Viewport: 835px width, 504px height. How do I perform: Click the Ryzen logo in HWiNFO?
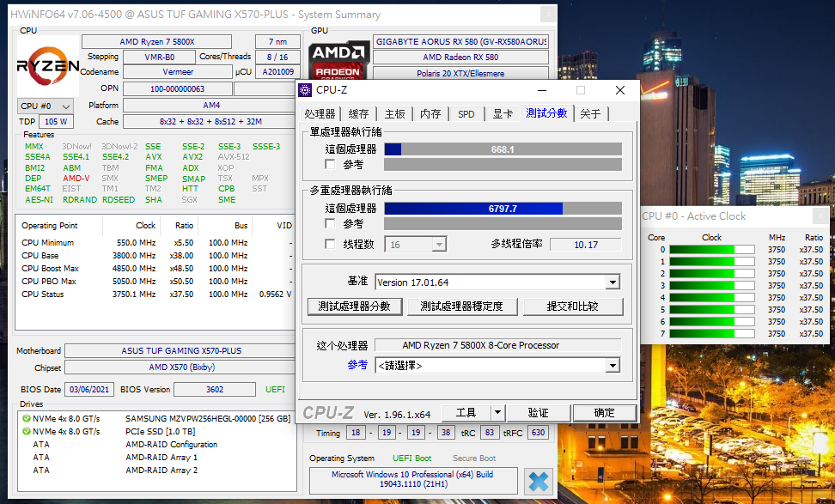point(48,66)
